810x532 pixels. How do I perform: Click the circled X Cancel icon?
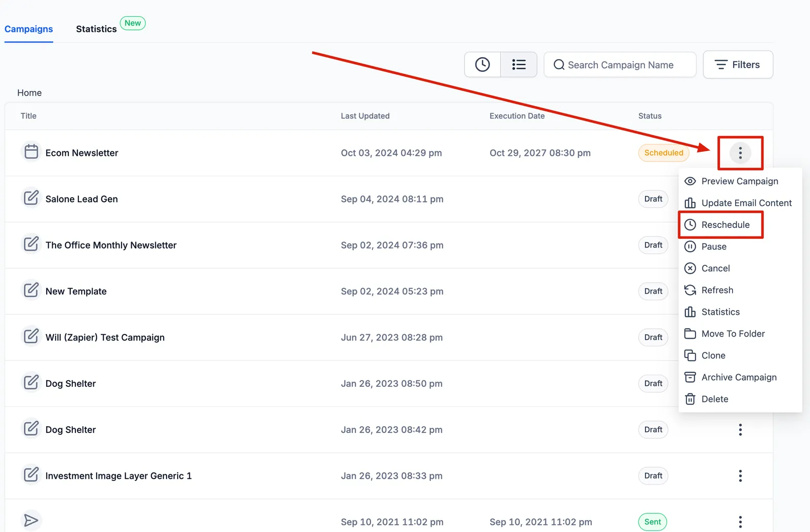pyautogui.click(x=690, y=268)
